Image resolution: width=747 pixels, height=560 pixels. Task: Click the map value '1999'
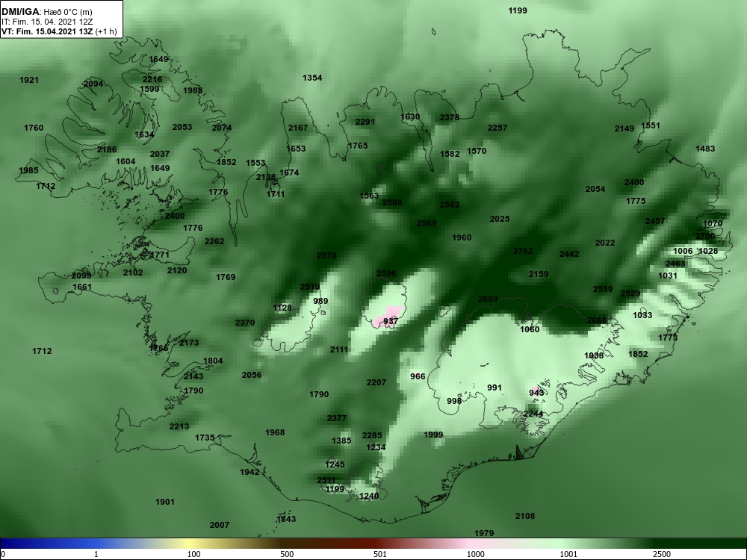click(x=433, y=435)
